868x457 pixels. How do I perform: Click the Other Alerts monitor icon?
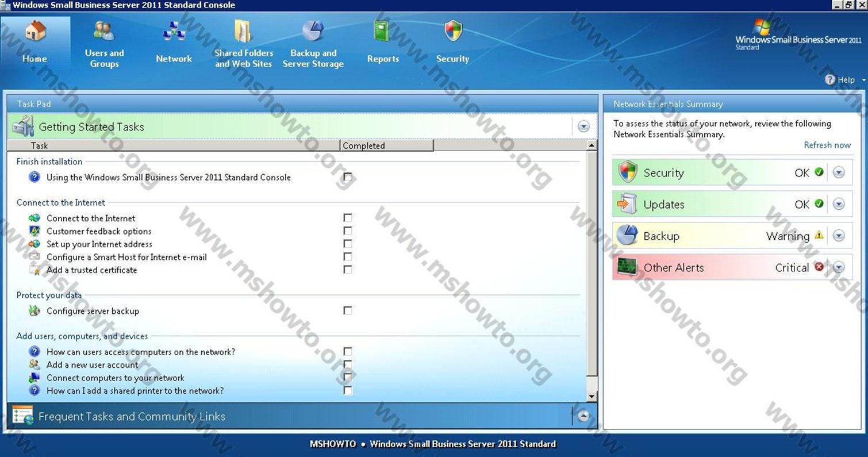(627, 267)
